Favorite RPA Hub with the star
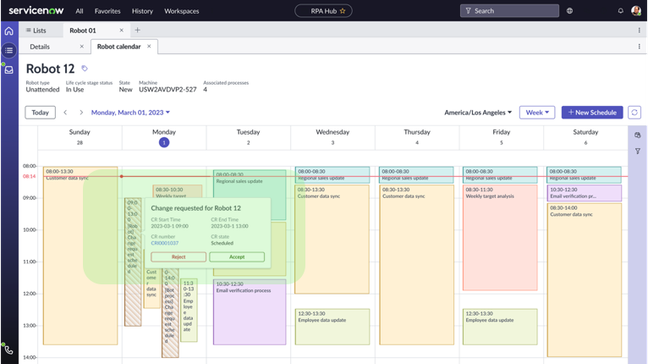 pos(343,11)
